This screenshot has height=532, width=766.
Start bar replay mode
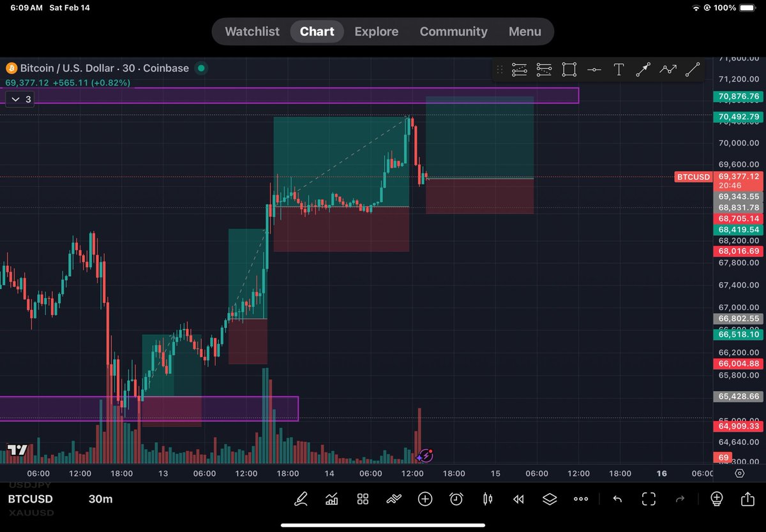point(518,499)
